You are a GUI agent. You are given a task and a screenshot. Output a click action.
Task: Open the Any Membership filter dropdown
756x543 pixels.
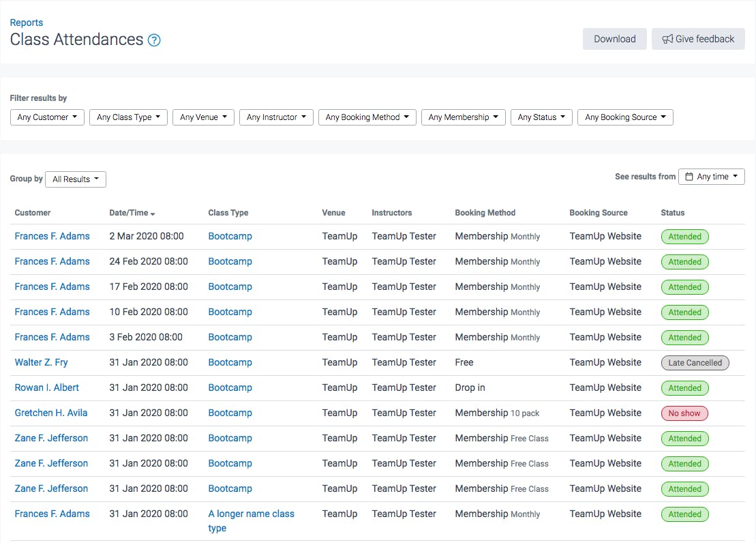click(x=463, y=117)
